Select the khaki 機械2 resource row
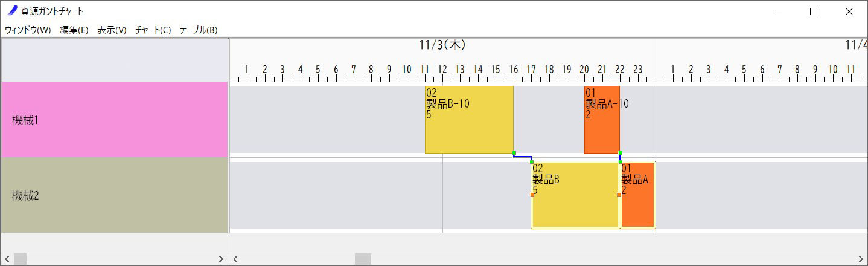 114,195
